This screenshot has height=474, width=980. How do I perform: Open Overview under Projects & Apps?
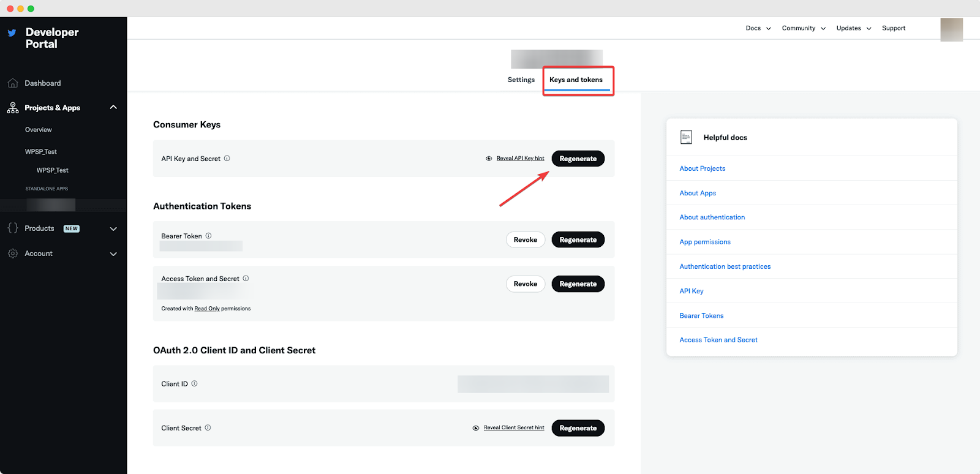(39, 130)
